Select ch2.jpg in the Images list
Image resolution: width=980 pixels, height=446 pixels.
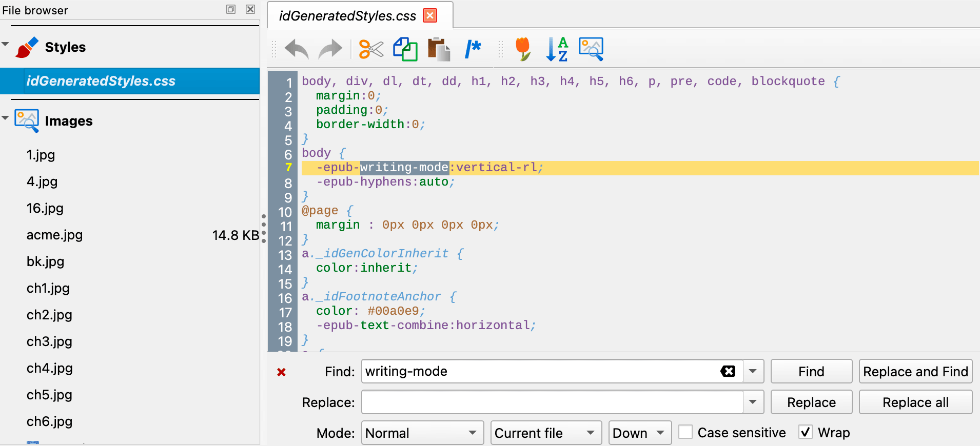[49, 315]
